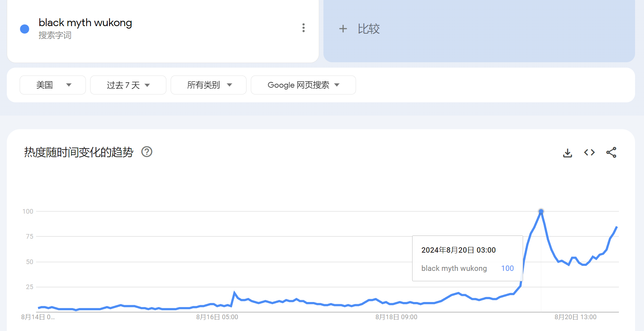Expand the 美国 region dropdown
644x331 pixels.
coord(53,85)
